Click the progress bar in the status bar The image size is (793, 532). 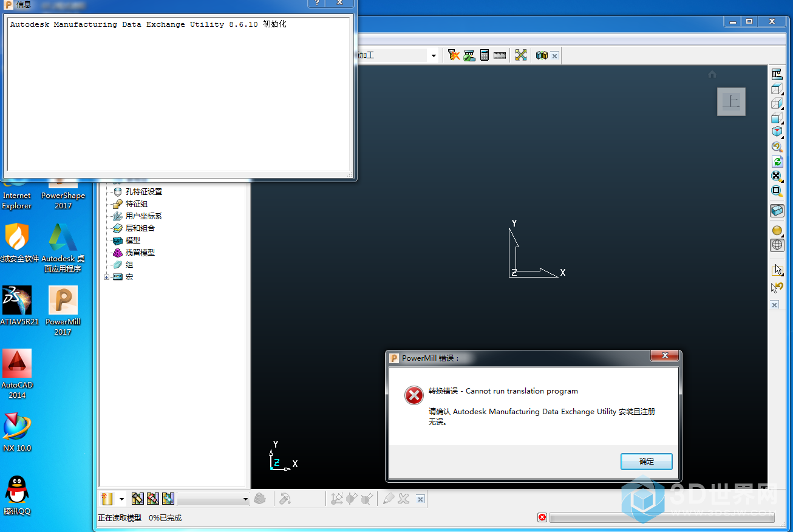pos(662,517)
